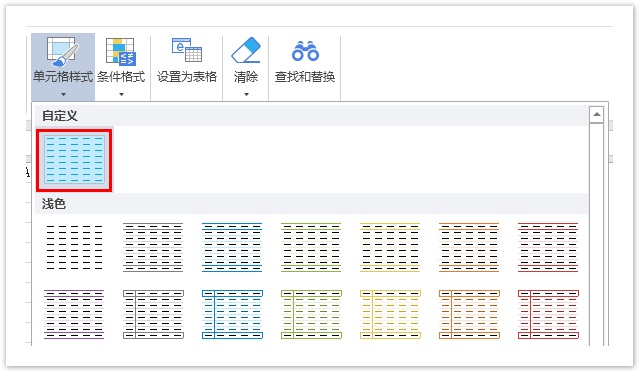Pick the blue-bordered light style in first row

coord(232,247)
